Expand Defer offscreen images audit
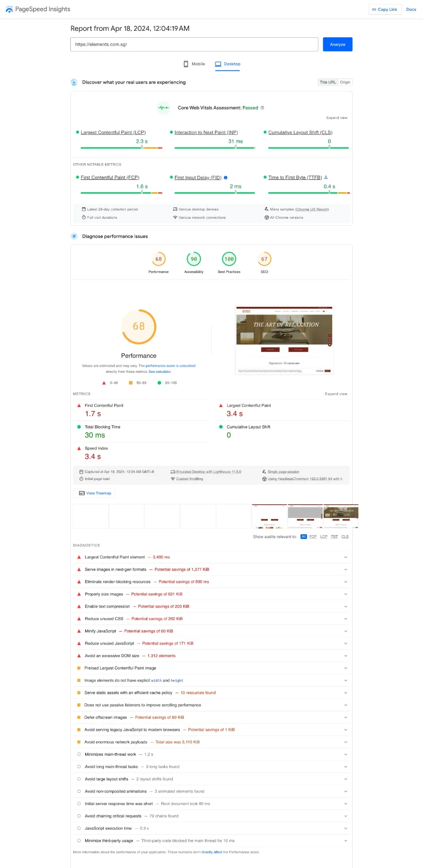Screen dimensions: 423x868 coord(346,717)
